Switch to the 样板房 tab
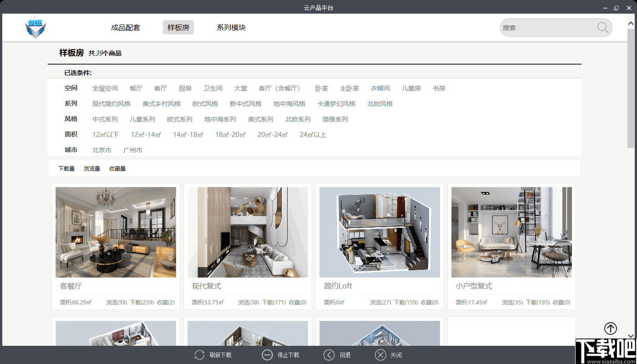This screenshot has height=364, width=637. point(178,28)
